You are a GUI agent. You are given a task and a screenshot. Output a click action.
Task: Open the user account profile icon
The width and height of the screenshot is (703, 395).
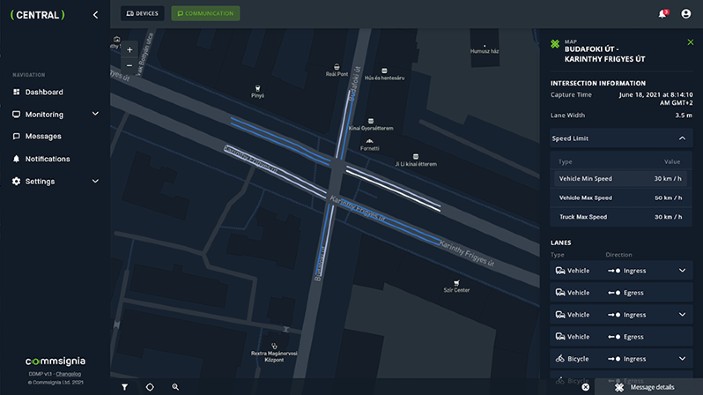[x=686, y=14]
